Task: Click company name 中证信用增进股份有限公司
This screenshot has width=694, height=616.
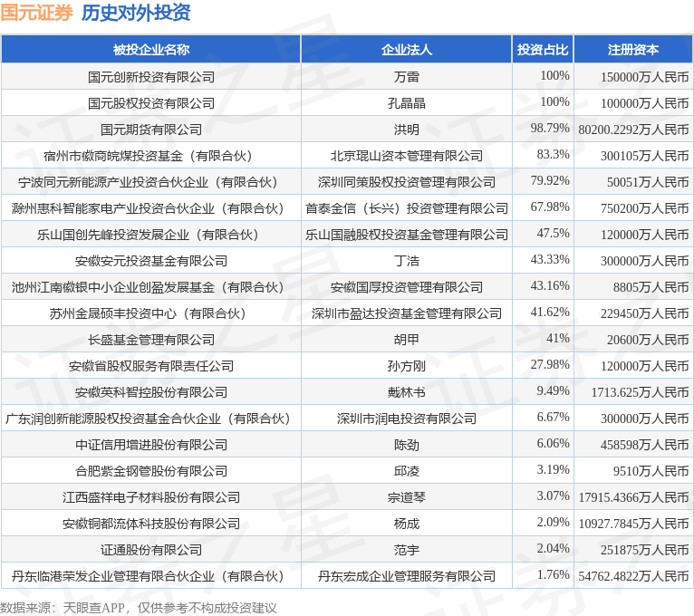Action: (151, 445)
